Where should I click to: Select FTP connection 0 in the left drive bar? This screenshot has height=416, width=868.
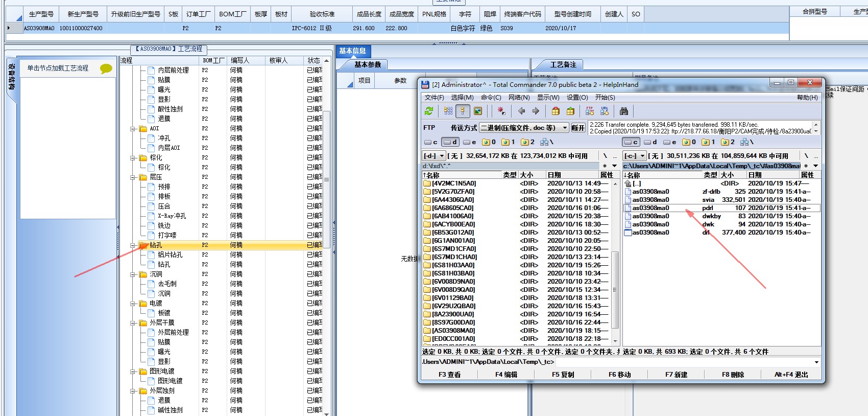point(489,142)
